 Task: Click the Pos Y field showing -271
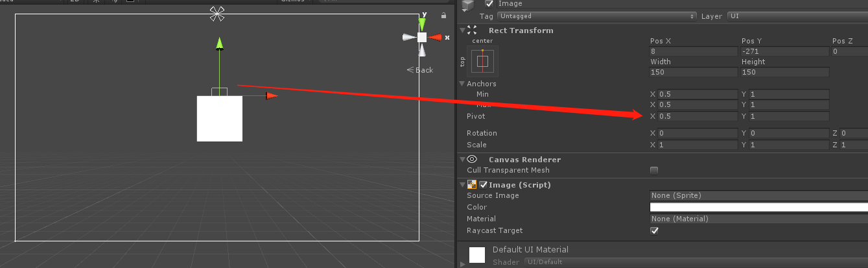click(785, 51)
